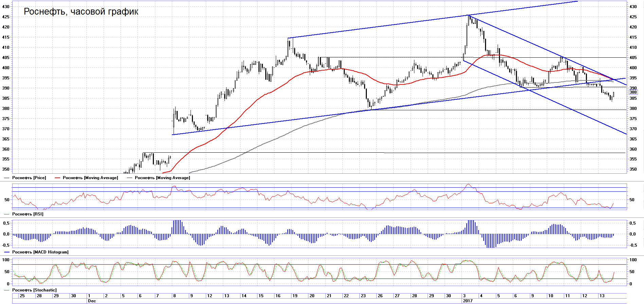The image size is (644, 304).
Task: Click the gray line swatch in the price legend
Action: [x=129, y=178]
